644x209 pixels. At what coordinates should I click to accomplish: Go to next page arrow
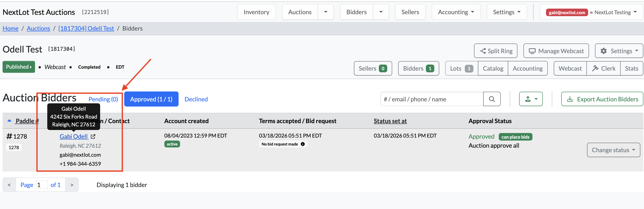pyautogui.click(x=72, y=185)
